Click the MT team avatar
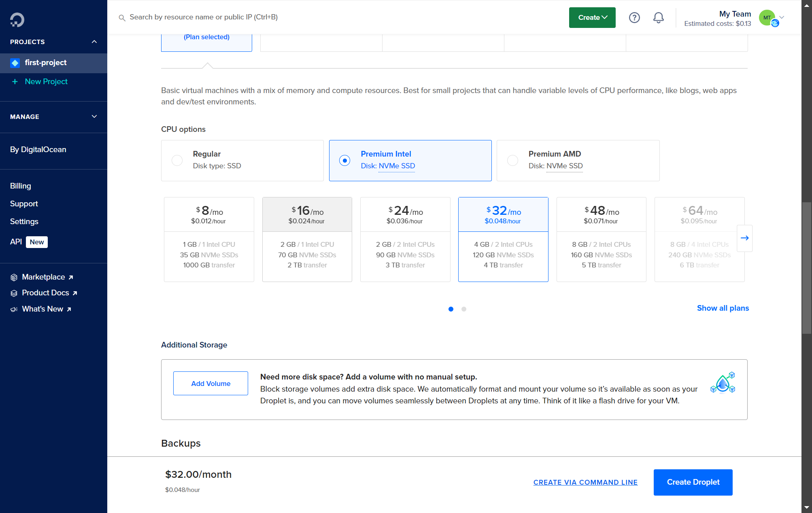This screenshot has width=812, height=513. 767,18
